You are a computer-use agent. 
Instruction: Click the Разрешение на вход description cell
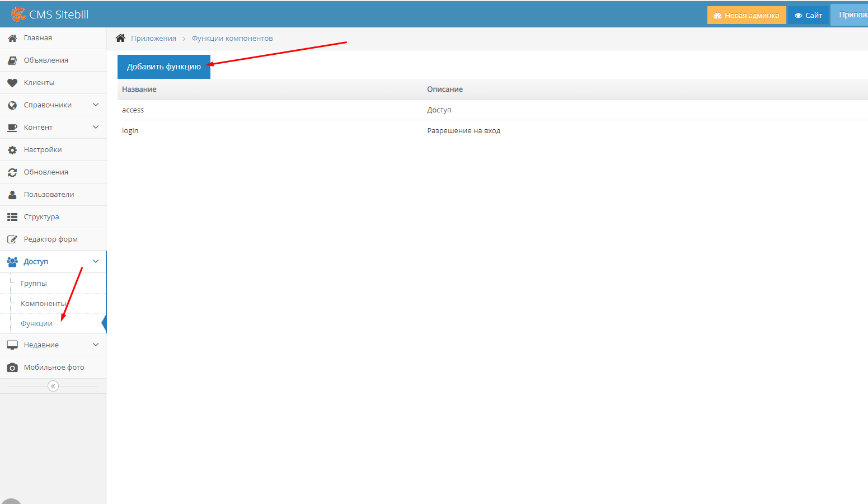(463, 131)
